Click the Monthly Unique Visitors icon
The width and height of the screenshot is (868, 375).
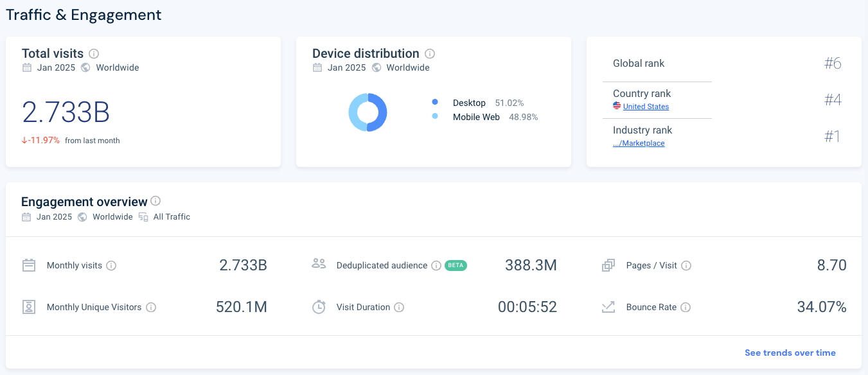click(x=28, y=307)
